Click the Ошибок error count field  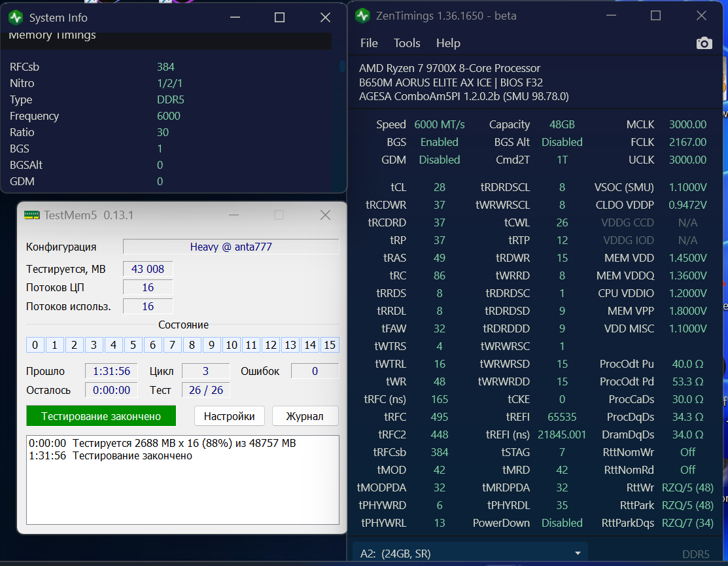point(315,371)
